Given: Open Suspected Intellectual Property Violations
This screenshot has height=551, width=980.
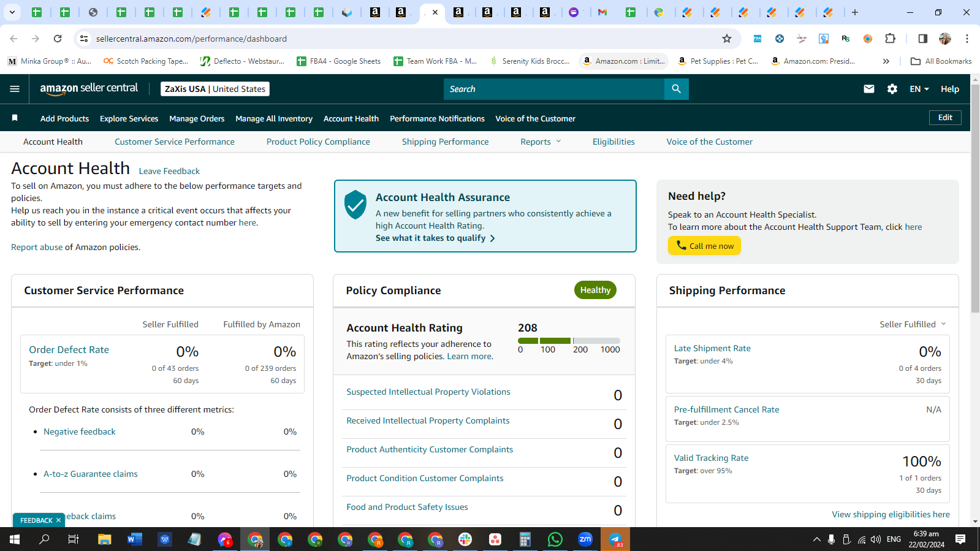Looking at the screenshot, I should coord(428,392).
